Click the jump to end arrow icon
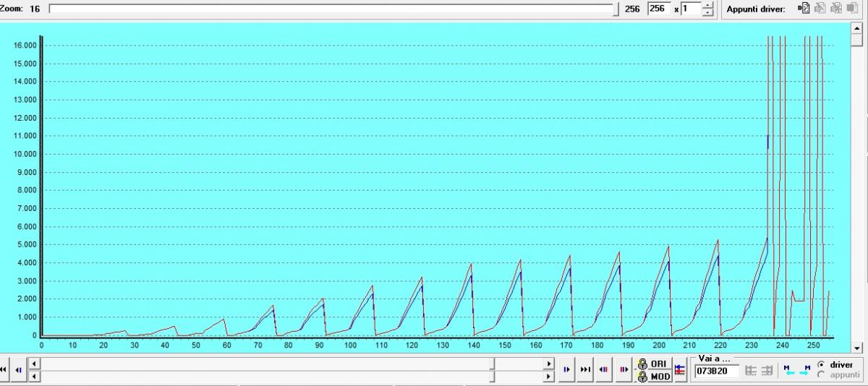868x386 pixels. click(585, 369)
